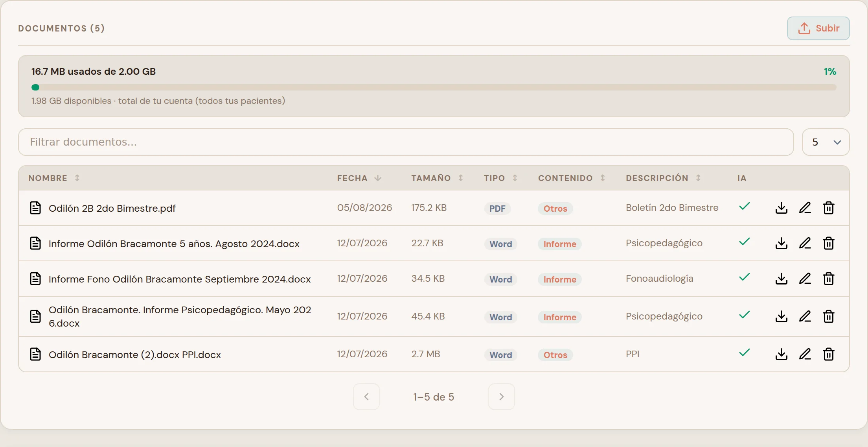Image resolution: width=868 pixels, height=447 pixels.
Task: Click the storage usage progress bar
Action: (434, 87)
